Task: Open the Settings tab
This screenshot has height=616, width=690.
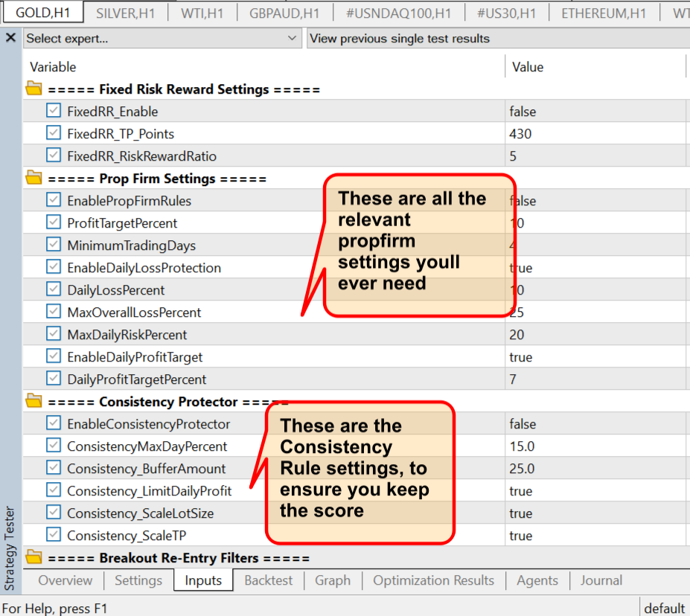Action: (138, 580)
